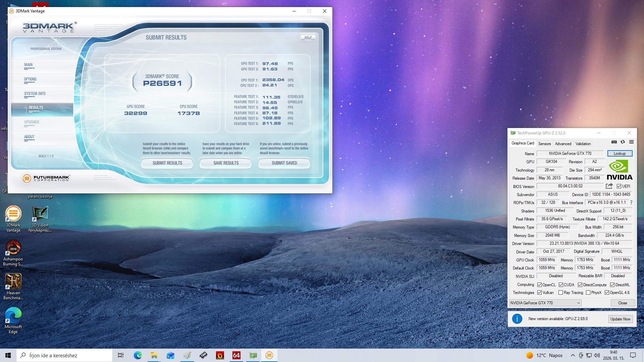The height and width of the screenshot is (362, 644).
Task: Click the Save Results button
Action: tap(226, 163)
